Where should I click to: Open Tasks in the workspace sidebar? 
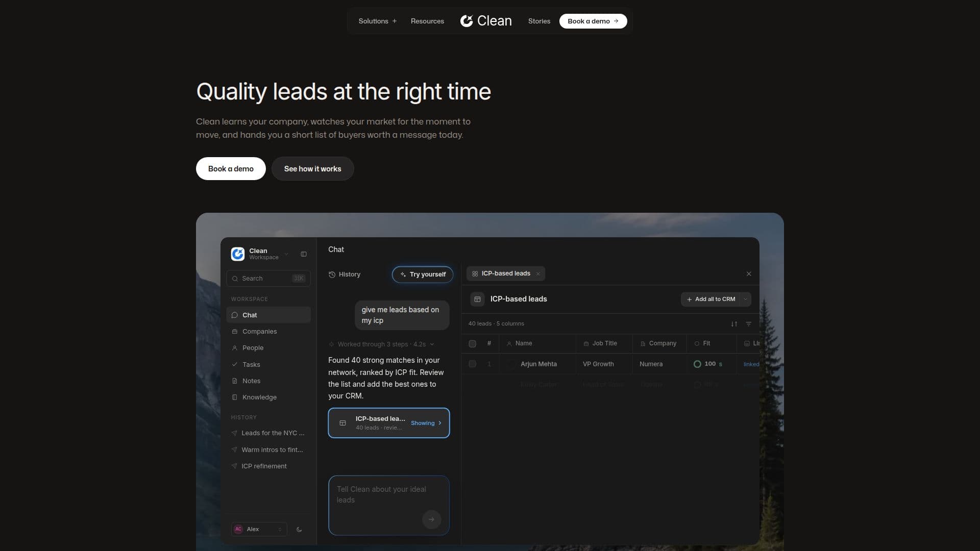[268, 365]
